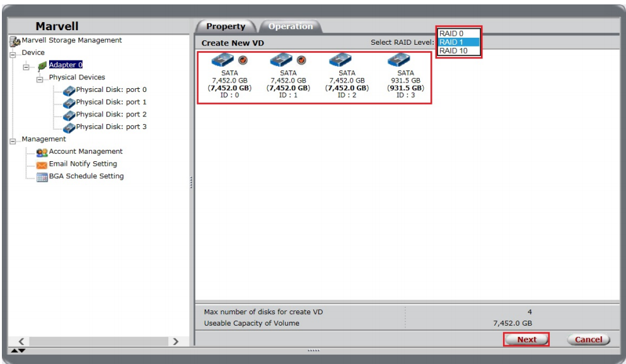Click the left panel scroll right arrow

[176, 341]
